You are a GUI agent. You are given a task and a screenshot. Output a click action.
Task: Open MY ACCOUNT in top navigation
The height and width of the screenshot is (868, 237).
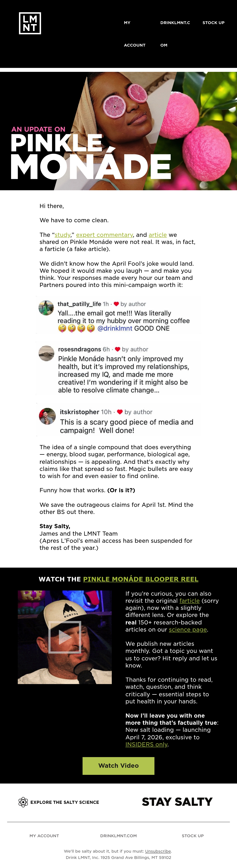pyautogui.click(x=134, y=34)
